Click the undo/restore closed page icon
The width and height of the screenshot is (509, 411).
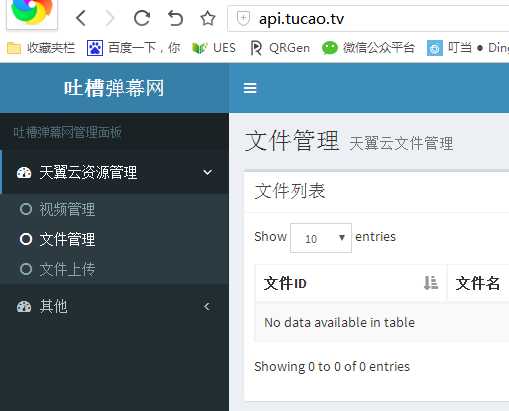pyautogui.click(x=175, y=18)
